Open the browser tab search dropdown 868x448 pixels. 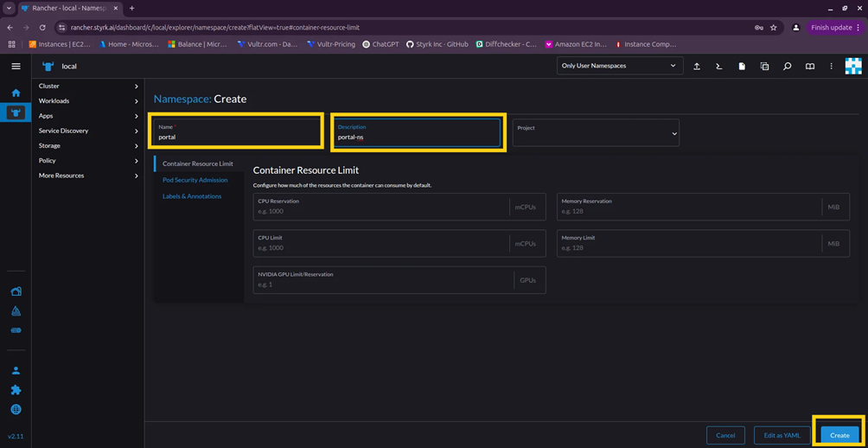(x=9, y=9)
